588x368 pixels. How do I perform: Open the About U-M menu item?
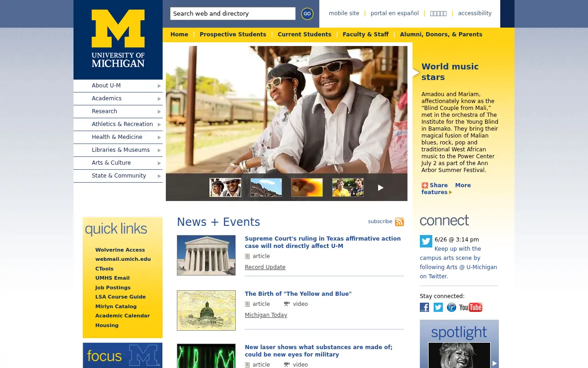(x=106, y=86)
